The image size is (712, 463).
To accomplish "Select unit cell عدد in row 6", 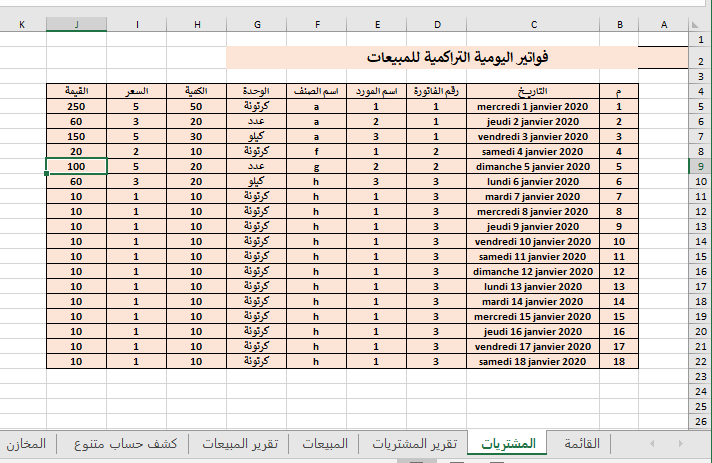I will pyautogui.click(x=257, y=122).
